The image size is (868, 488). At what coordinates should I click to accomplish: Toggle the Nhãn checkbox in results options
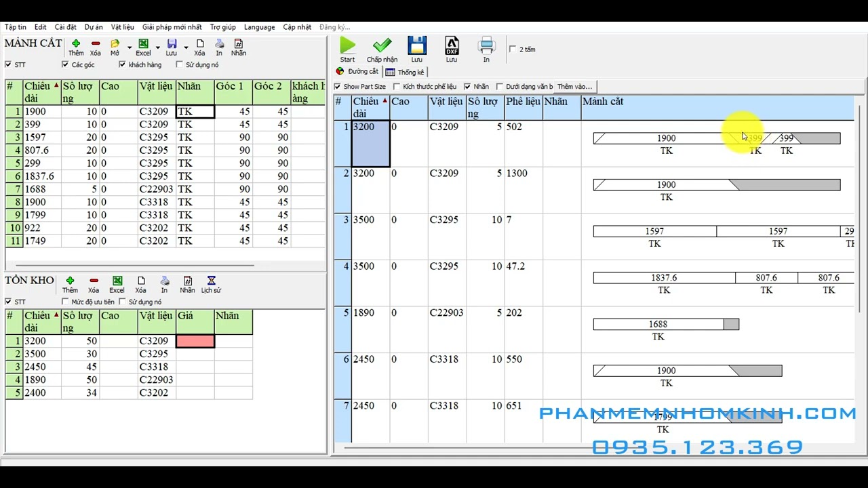pos(467,87)
